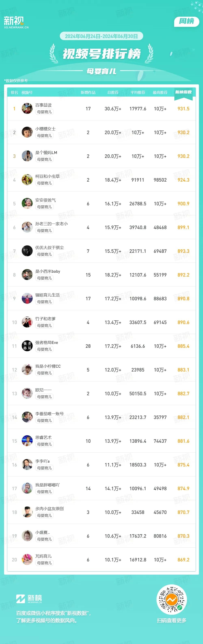Click the 周榜 badge

tap(187, 22)
